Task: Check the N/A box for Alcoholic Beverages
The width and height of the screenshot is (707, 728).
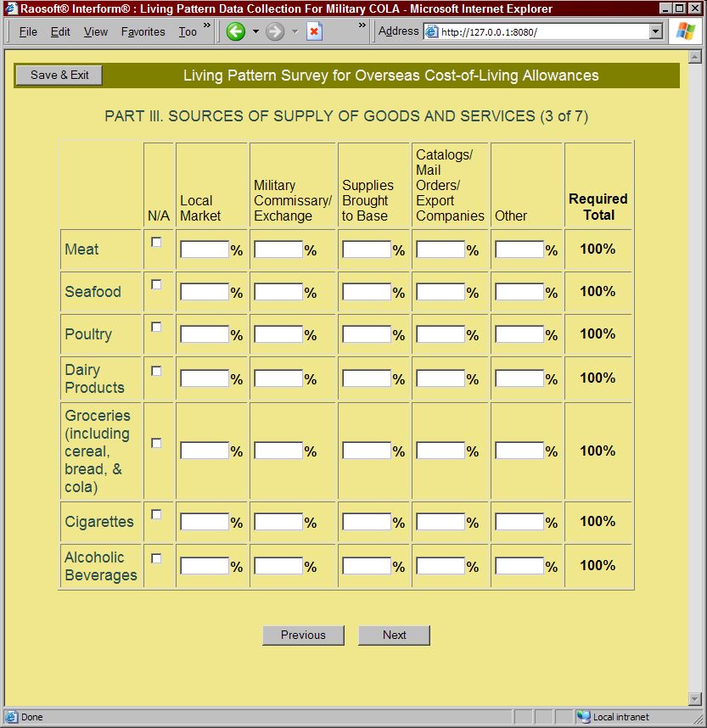Action: [x=156, y=558]
